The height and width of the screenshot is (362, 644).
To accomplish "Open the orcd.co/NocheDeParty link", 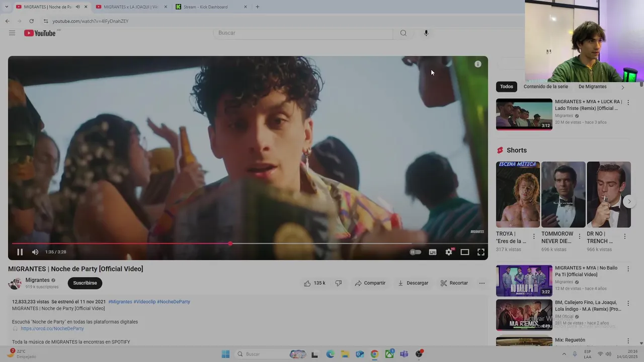I will point(52,328).
